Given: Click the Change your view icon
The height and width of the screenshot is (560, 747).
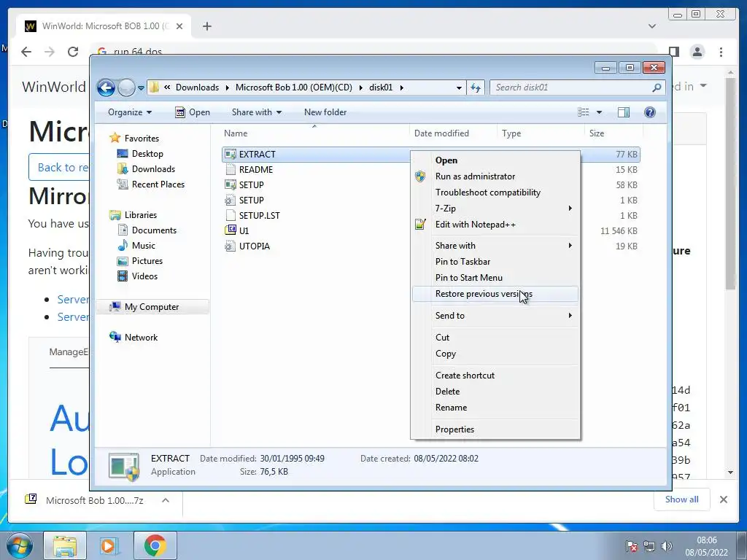Looking at the screenshot, I should click(584, 112).
